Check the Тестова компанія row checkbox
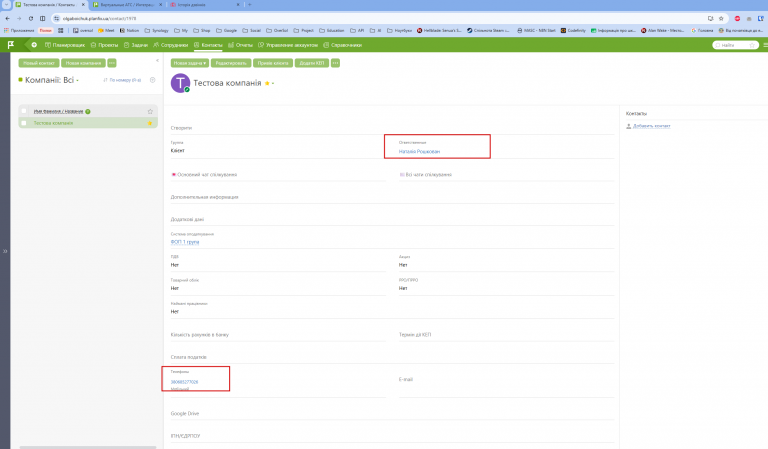Image resolution: width=768 pixels, height=449 pixels. tap(24, 123)
